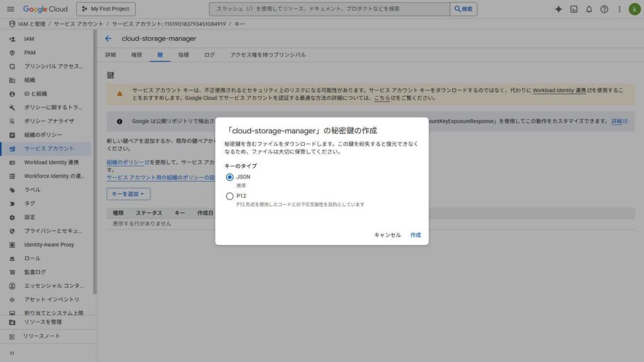Image resolution: width=644 pixels, height=362 pixels.
Task: Switch to the 鍵 tab
Action: [x=160, y=55]
